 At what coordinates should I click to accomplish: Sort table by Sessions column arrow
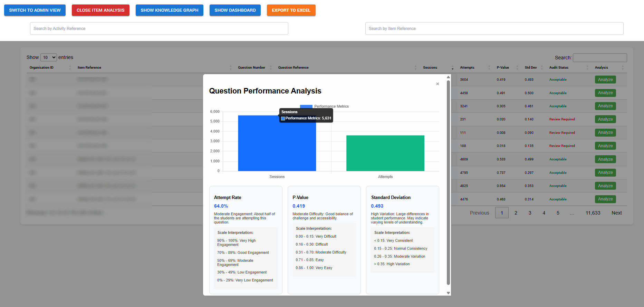click(452, 68)
